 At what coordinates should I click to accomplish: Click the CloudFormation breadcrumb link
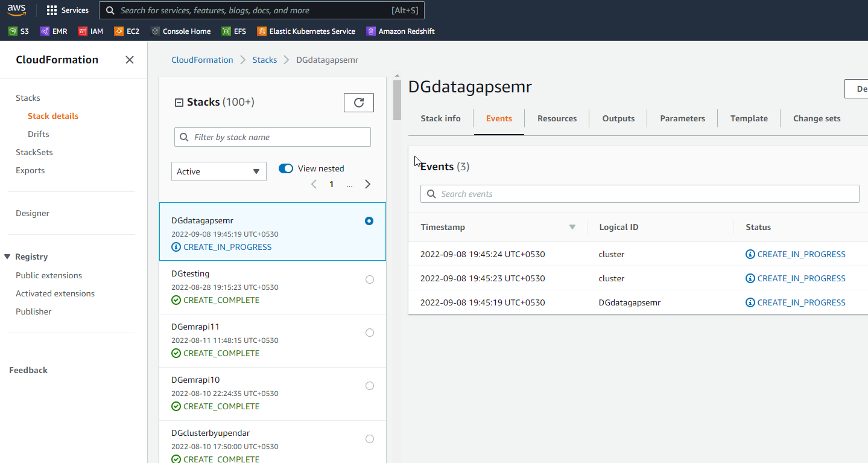tap(202, 60)
